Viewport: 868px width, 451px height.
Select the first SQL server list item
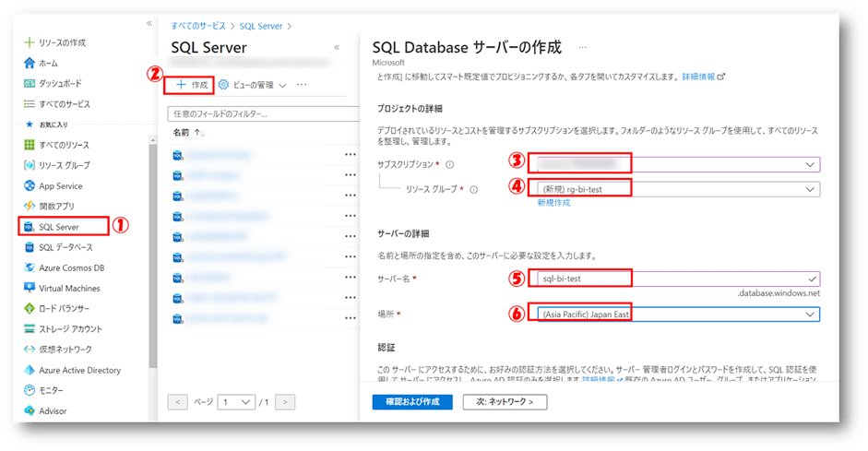point(219,155)
